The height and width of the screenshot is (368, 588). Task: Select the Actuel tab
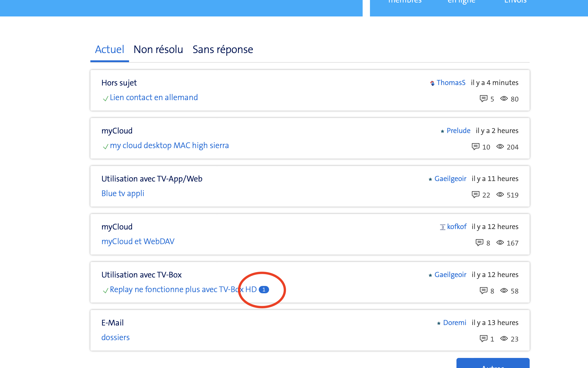click(109, 50)
